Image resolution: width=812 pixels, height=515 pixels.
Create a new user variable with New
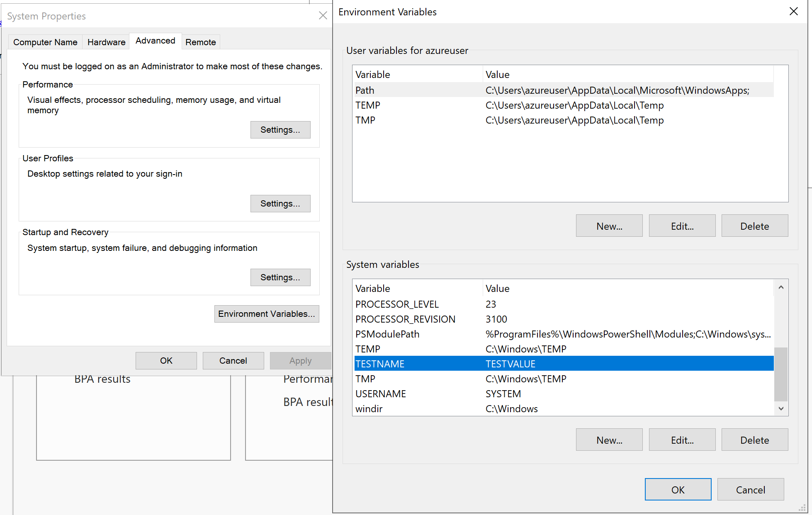(x=609, y=226)
